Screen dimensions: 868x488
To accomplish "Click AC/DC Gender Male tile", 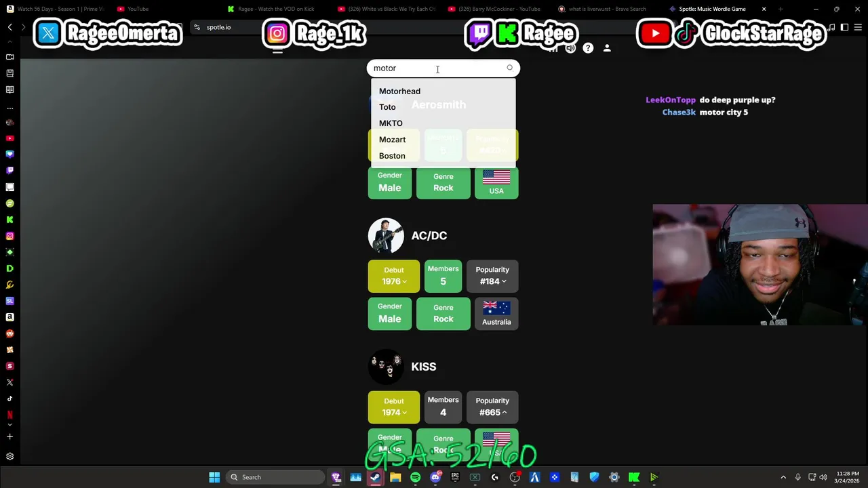I will (x=389, y=314).
